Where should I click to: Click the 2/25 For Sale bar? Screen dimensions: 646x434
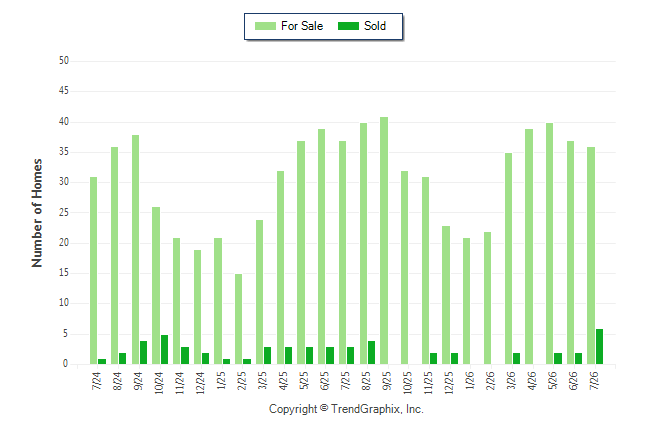coord(239,319)
